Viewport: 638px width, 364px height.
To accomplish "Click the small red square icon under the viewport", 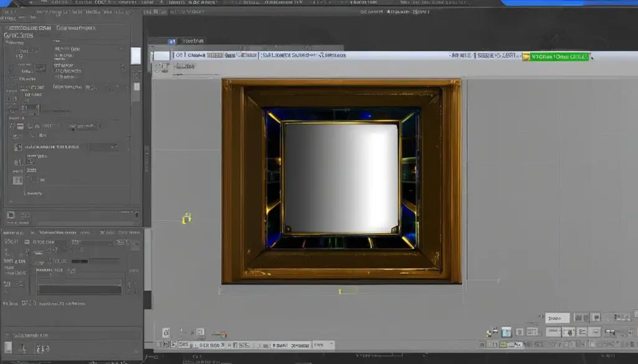I will (x=224, y=335).
